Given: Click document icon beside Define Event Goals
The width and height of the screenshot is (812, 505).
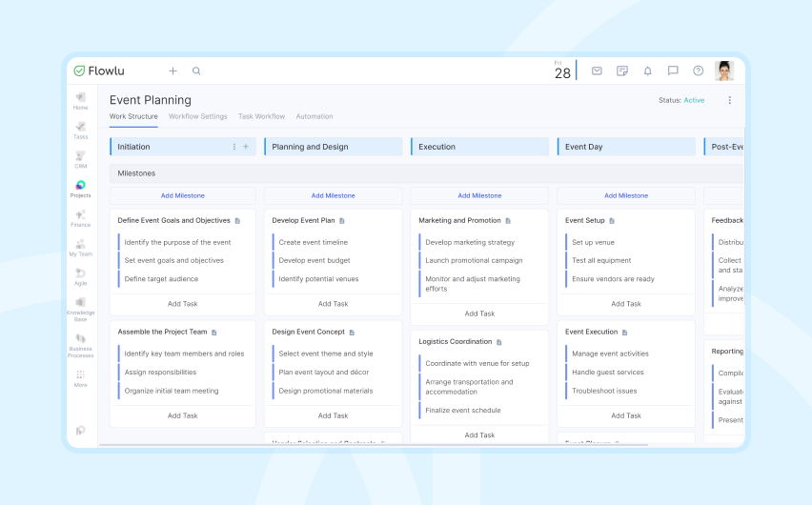Looking at the screenshot, I should 237,221.
